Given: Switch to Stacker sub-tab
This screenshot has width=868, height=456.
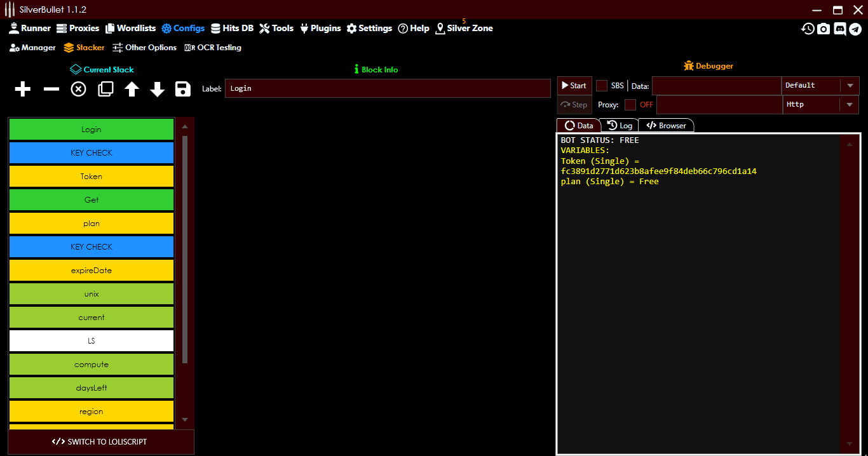Looking at the screenshot, I should 85,48.
